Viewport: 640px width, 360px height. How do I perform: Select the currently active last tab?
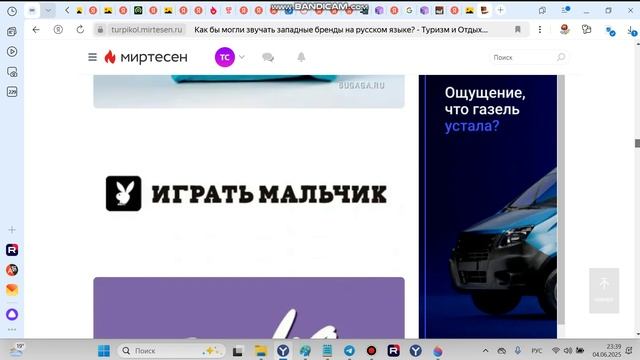(x=484, y=11)
